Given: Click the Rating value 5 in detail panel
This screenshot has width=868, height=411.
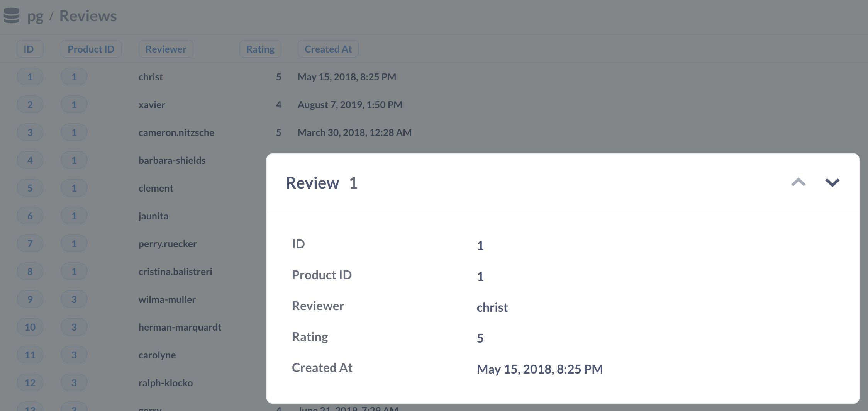Looking at the screenshot, I should [x=480, y=338].
